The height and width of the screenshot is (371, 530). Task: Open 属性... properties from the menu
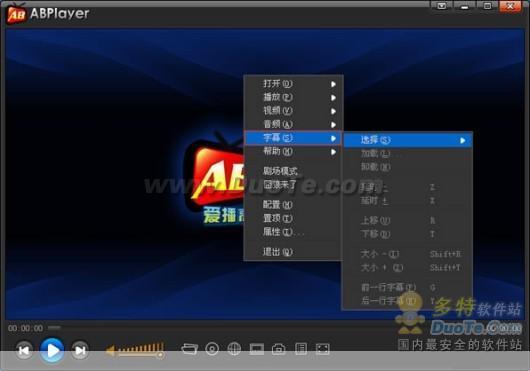coord(293,232)
